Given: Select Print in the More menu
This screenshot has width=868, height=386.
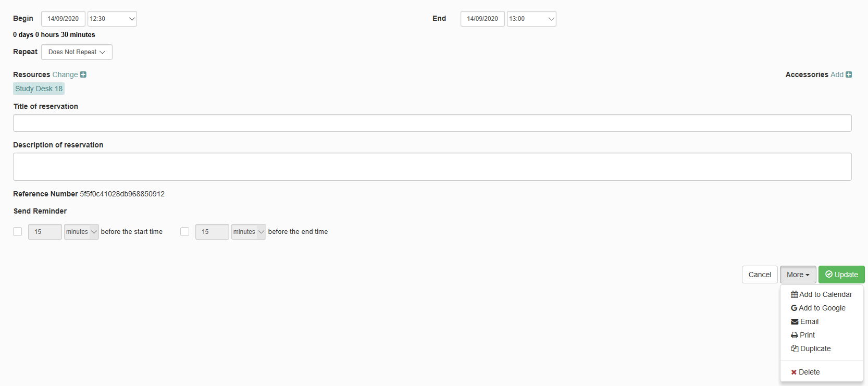Looking at the screenshot, I should pos(822,335).
